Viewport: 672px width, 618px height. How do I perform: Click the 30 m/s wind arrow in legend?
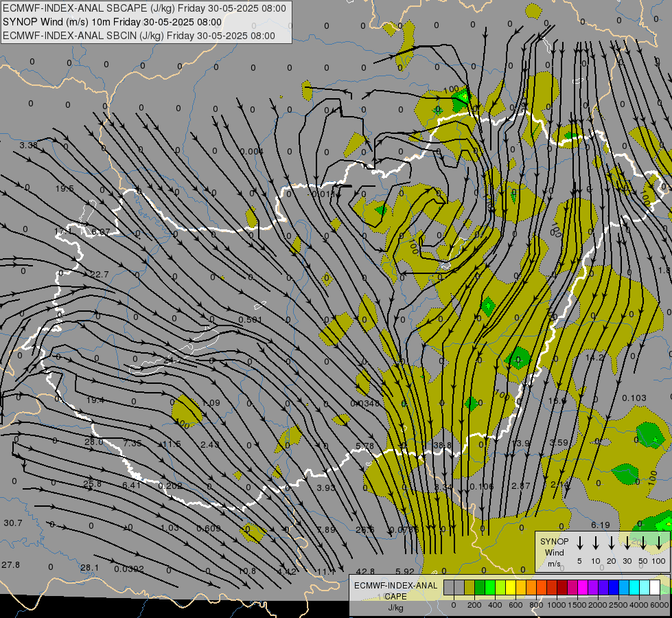coord(627,543)
